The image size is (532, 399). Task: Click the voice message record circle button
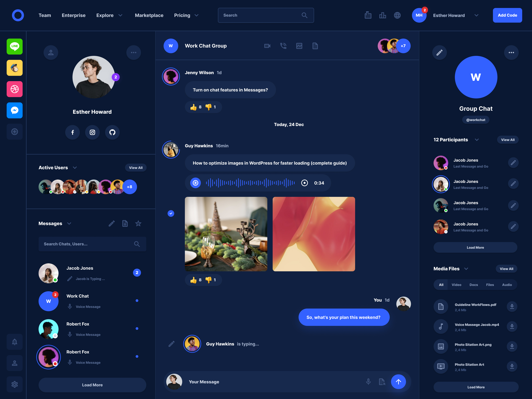click(304, 183)
